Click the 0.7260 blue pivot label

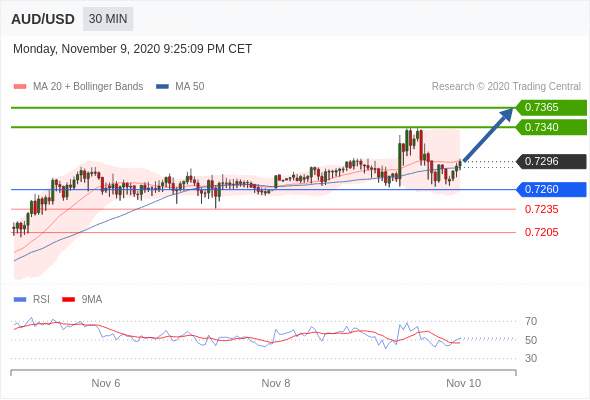pyautogui.click(x=551, y=189)
